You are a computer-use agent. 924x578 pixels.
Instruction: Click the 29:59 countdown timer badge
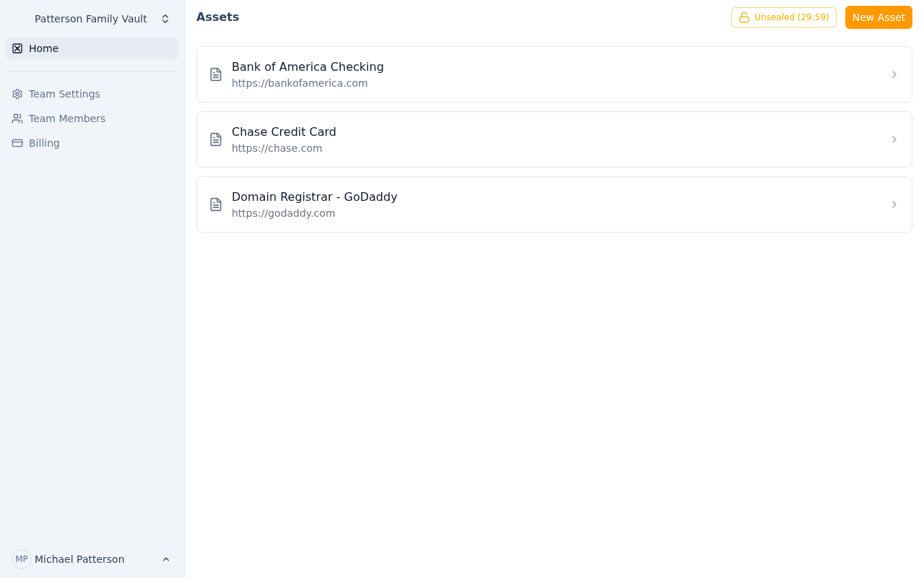811,17
